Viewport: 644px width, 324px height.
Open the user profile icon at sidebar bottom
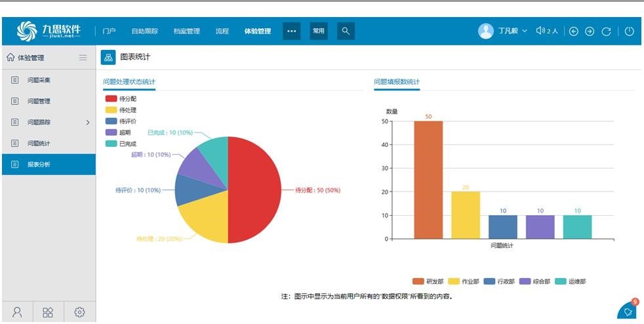click(x=17, y=312)
